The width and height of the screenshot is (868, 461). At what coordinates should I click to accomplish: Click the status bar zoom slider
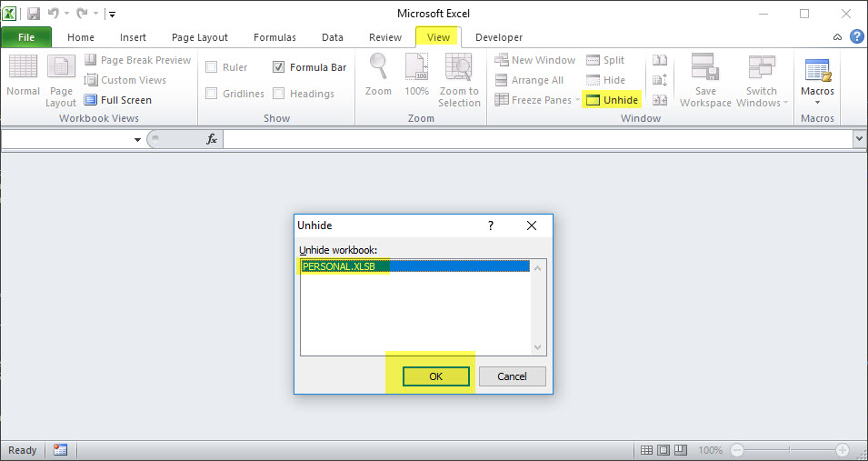tap(790, 450)
